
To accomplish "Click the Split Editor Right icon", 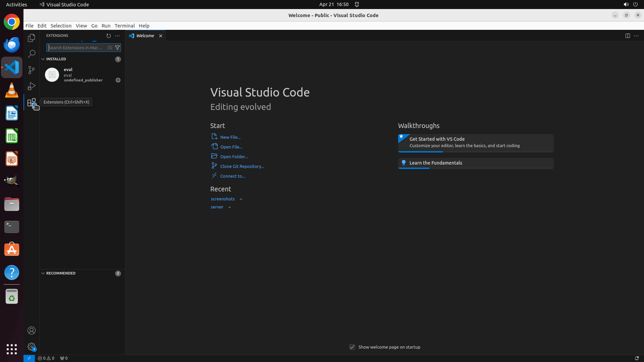I will [x=627, y=36].
